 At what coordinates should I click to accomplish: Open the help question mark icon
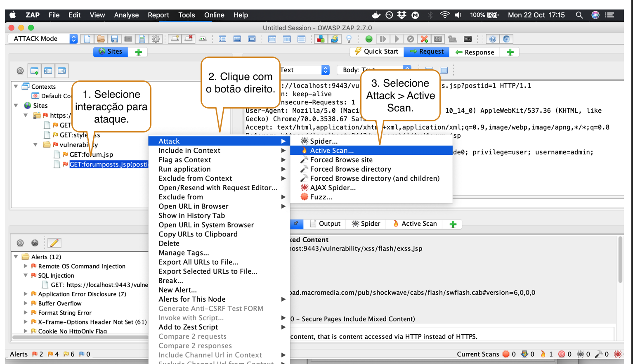[x=492, y=39]
